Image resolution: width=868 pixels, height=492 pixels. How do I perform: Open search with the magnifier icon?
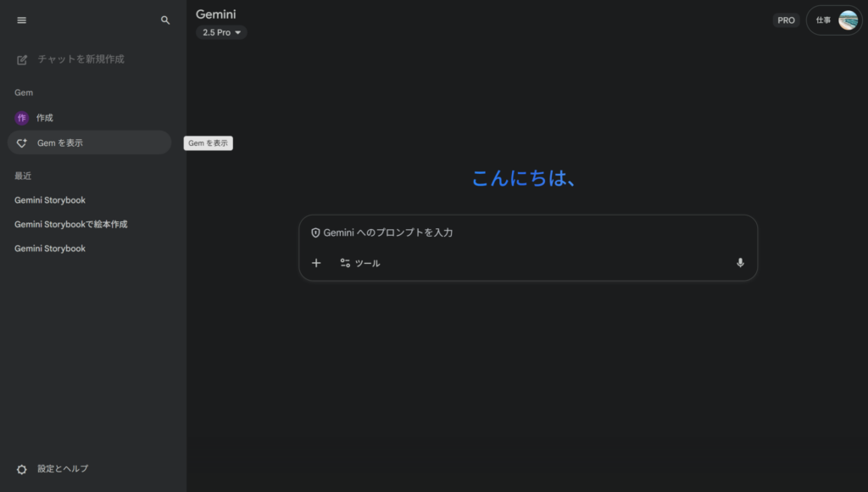[x=165, y=20]
